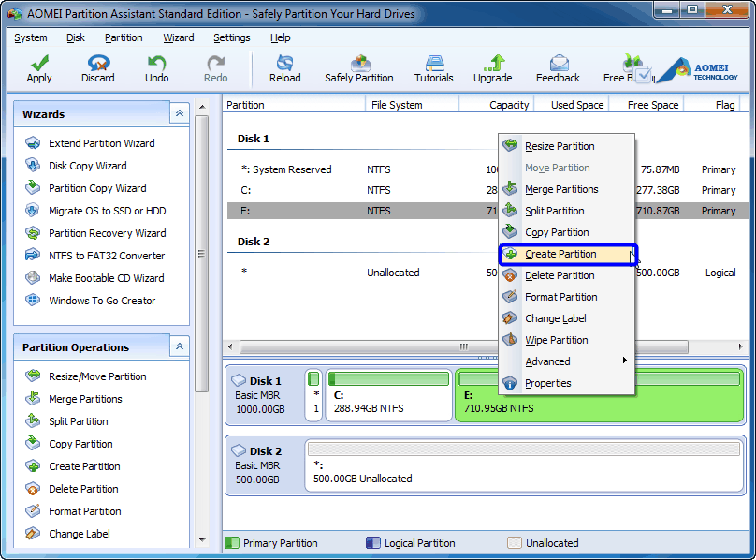
Task: Choose Change Label in the operations panel
Action: (x=67, y=534)
